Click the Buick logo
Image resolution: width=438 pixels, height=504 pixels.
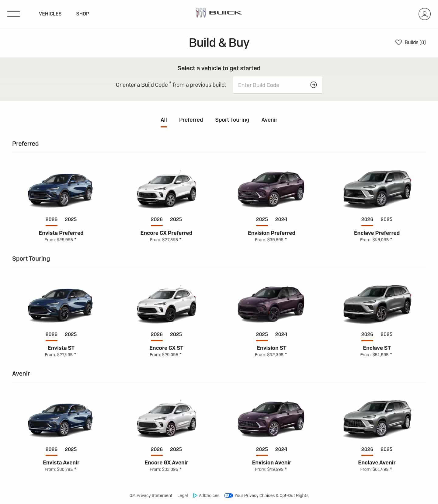pos(219,13)
